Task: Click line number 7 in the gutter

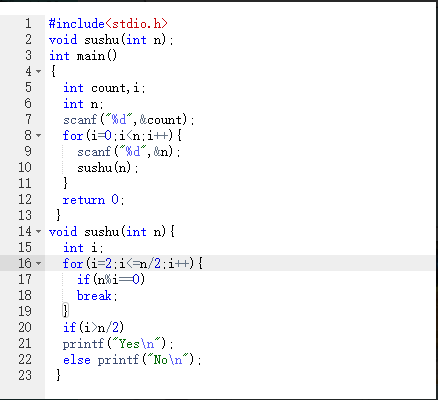Action: pyautogui.click(x=28, y=120)
